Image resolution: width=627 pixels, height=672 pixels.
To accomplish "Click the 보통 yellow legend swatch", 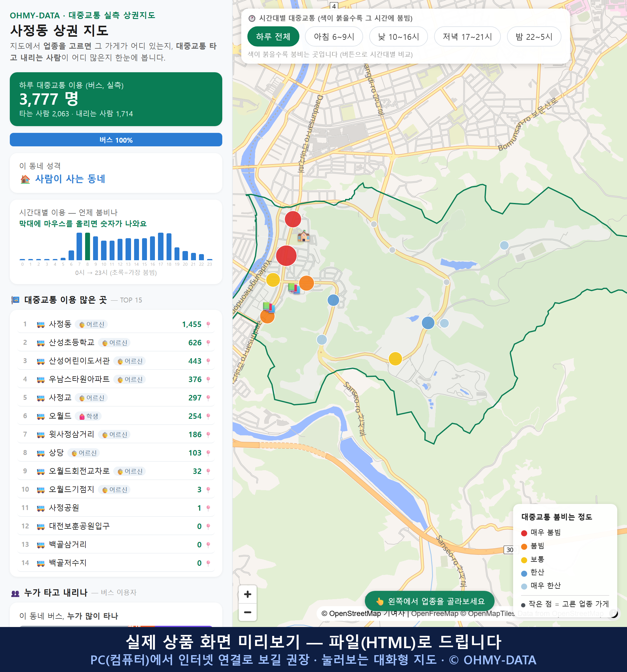I will 524,560.
